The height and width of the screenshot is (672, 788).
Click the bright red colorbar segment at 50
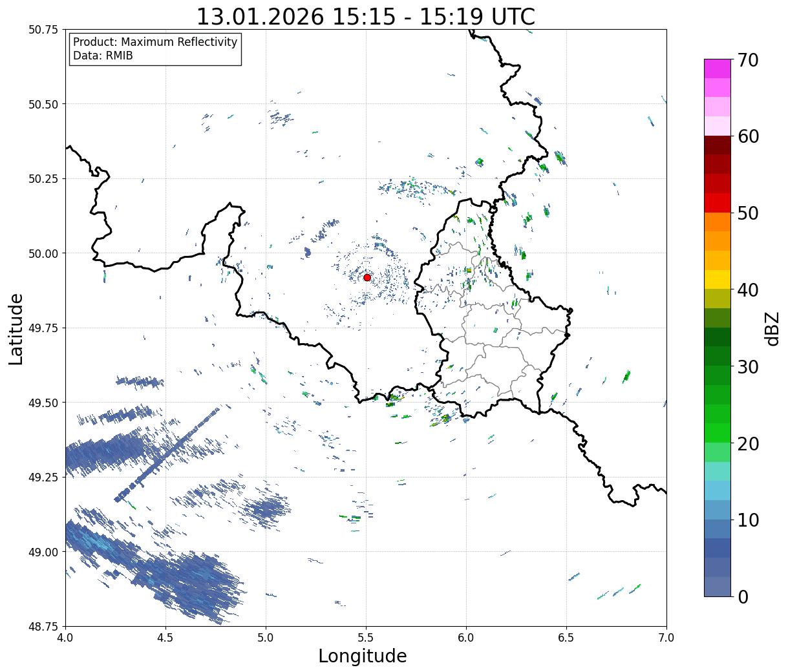pyautogui.click(x=718, y=203)
